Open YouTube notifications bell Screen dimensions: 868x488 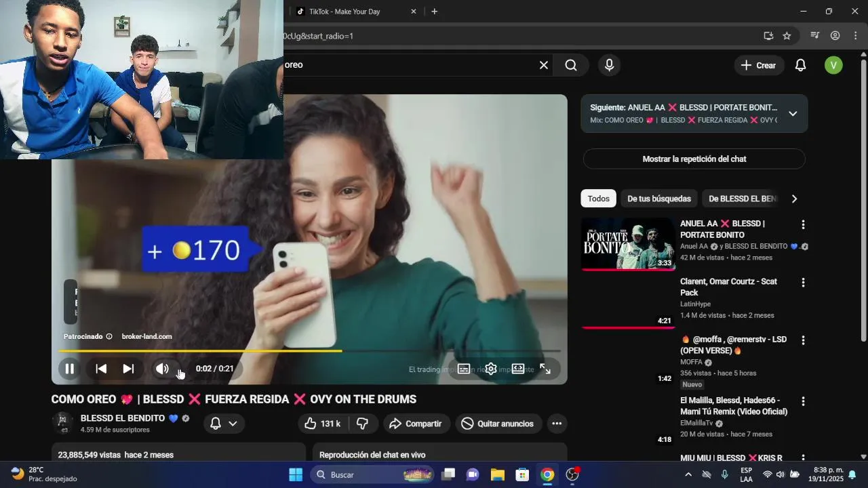point(801,65)
